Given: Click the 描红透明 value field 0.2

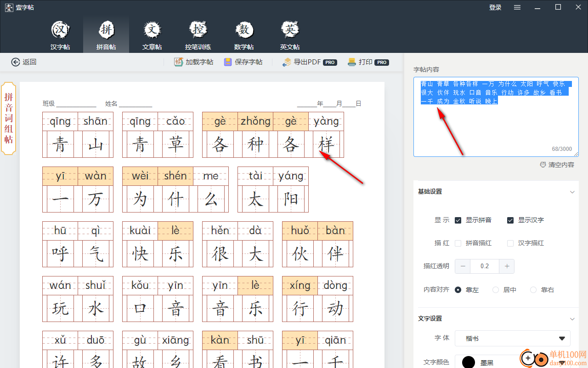Looking at the screenshot, I should click(x=485, y=266).
